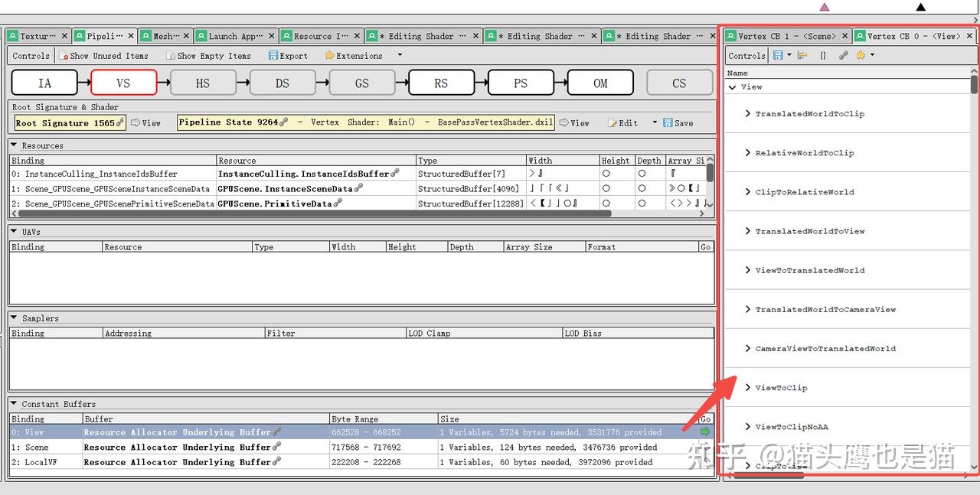Click the chain link icon in Vertex CB toolbar

pyautogui.click(x=841, y=55)
